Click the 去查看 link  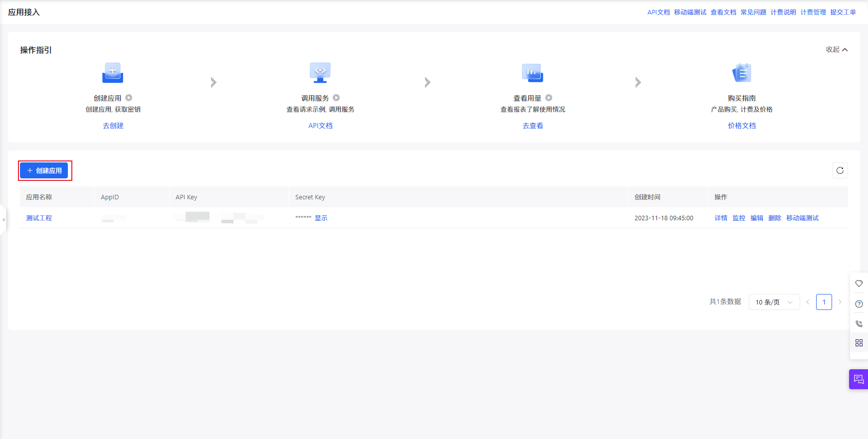click(533, 126)
